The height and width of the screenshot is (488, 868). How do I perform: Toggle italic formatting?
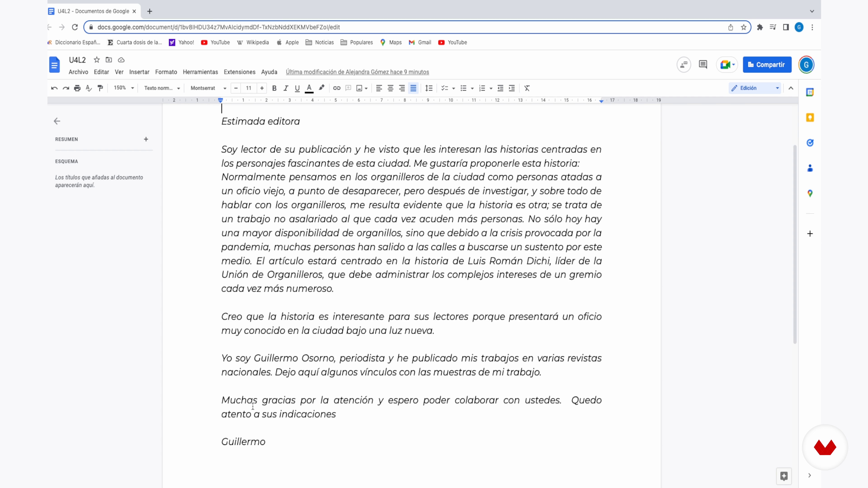coord(286,88)
